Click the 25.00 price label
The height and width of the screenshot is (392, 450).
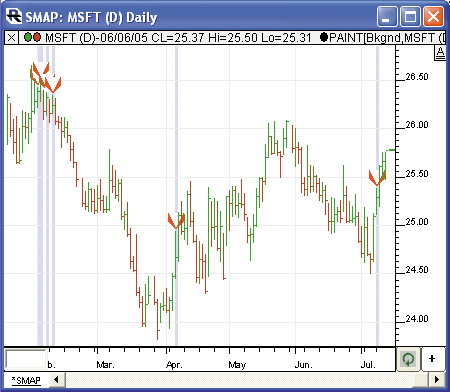pyautogui.click(x=417, y=222)
